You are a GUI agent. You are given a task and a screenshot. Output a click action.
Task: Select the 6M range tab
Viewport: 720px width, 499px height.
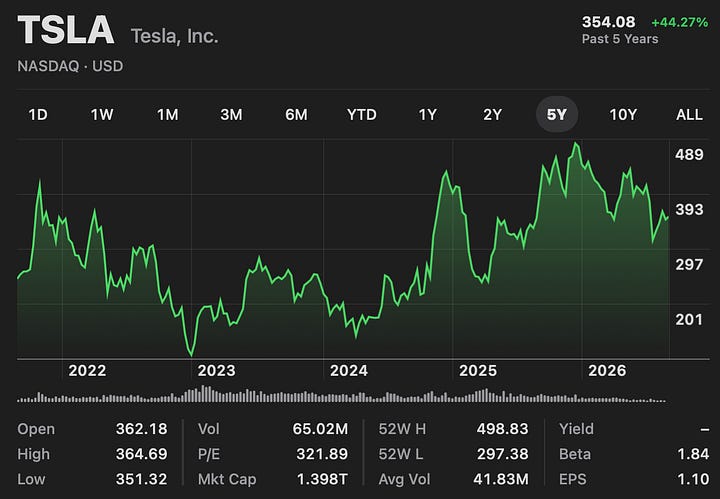tap(296, 114)
